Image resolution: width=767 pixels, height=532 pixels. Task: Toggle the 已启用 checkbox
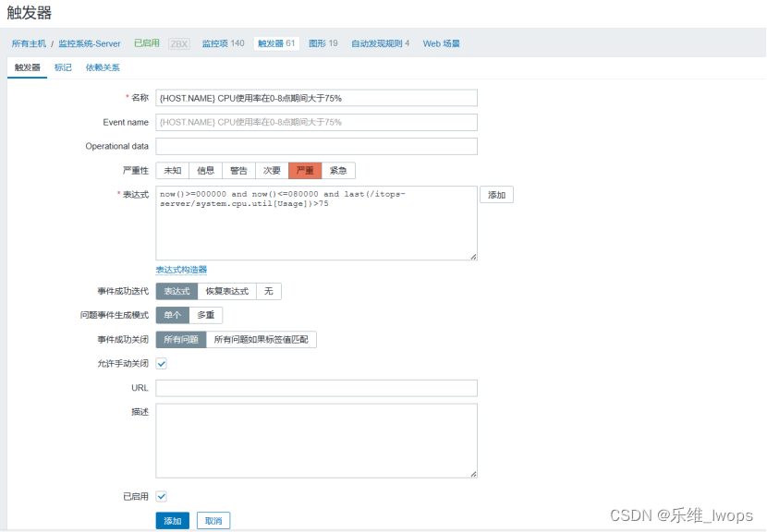[162, 496]
